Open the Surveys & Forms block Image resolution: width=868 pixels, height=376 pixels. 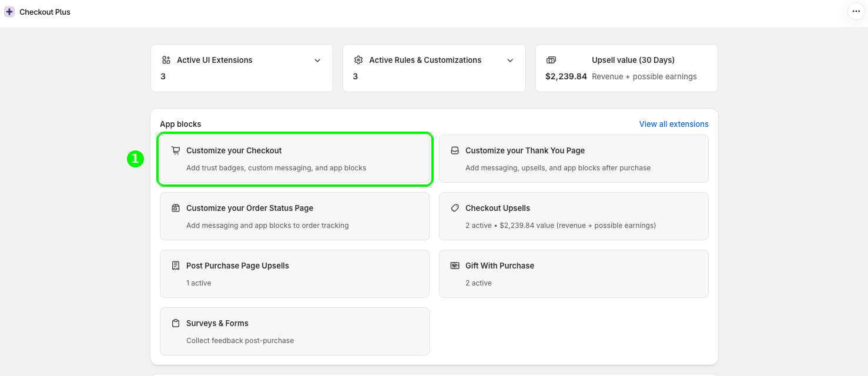(x=294, y=331)
